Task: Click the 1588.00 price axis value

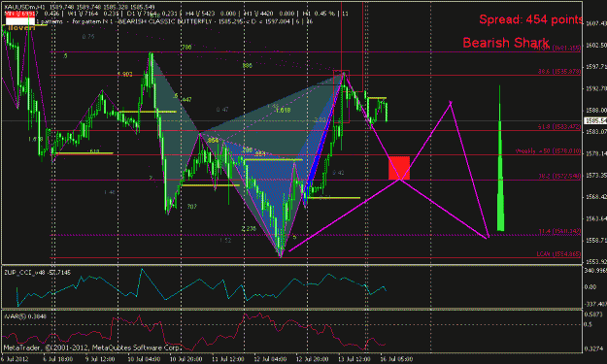Action: 596,111
